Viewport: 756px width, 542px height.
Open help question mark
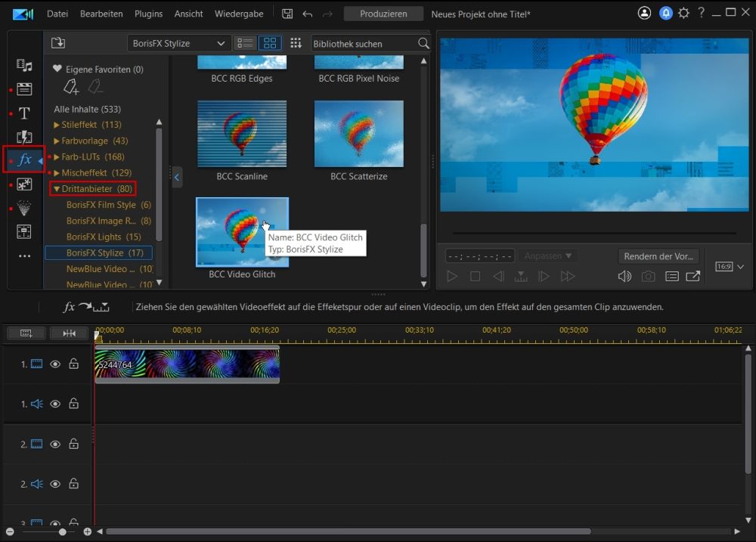coord(701,13)
